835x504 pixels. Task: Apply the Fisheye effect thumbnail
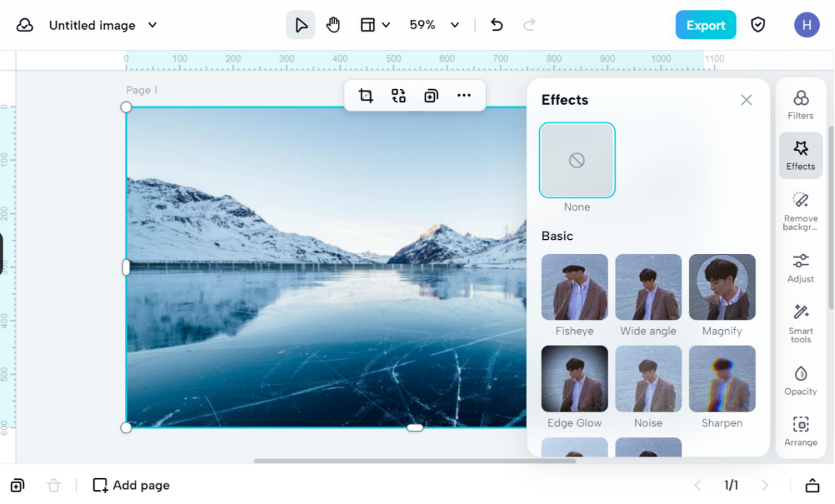(574, 288)
